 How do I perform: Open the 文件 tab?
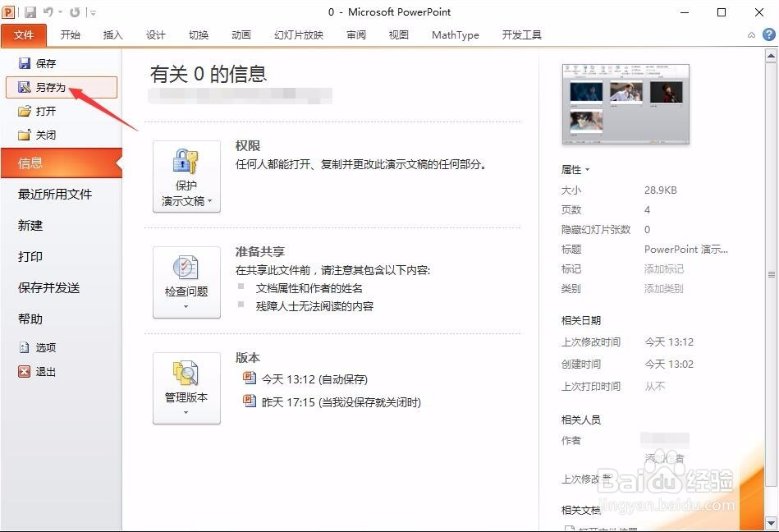(x=23, y=34)
